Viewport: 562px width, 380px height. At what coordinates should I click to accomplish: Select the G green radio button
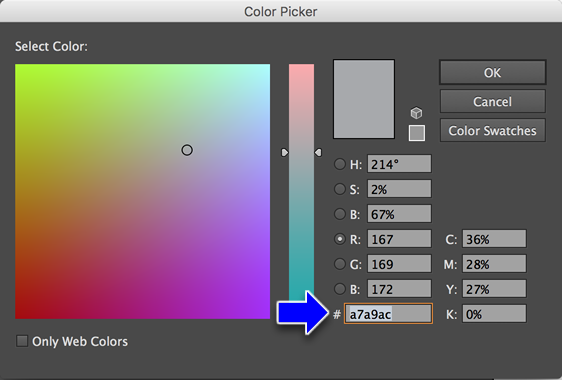coord(339,264)
